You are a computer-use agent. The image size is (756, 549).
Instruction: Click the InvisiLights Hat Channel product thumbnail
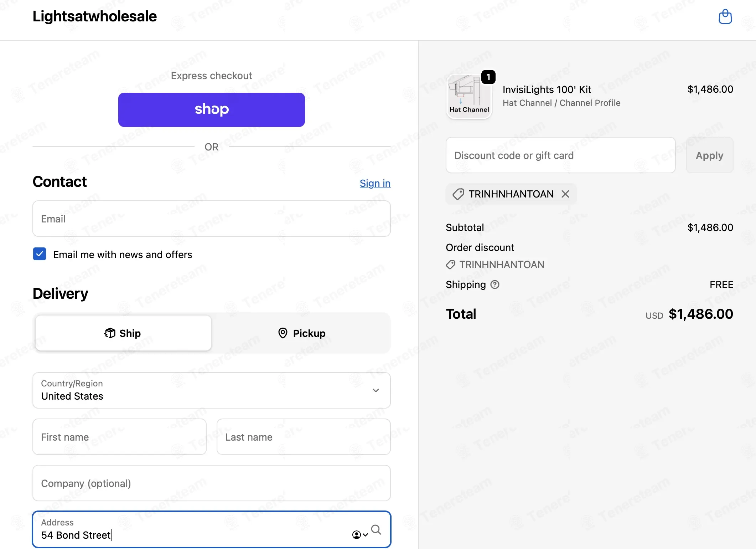(469, 96)
